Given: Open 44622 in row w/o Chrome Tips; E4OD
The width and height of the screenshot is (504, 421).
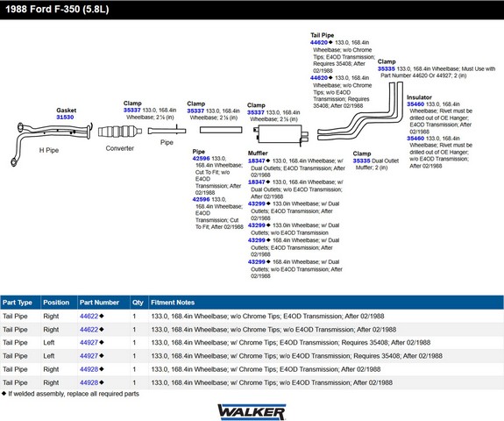Looking at the screenshot, I should [89, 316].
